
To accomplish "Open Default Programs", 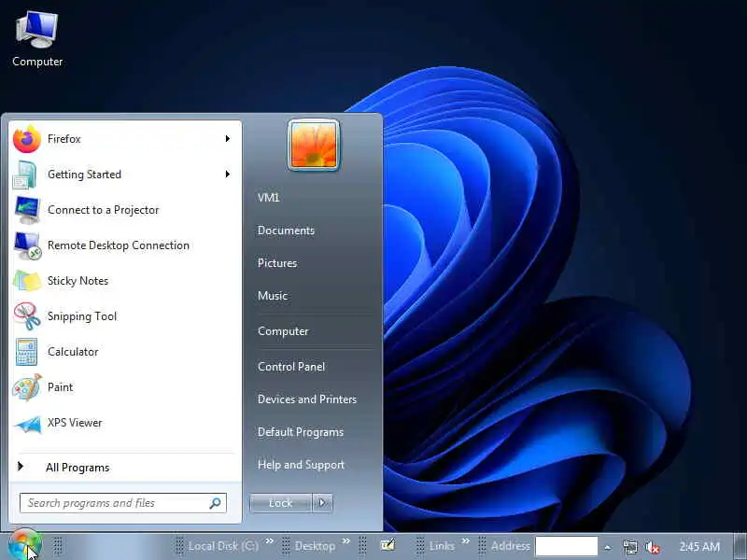I will tap(300, 432).
